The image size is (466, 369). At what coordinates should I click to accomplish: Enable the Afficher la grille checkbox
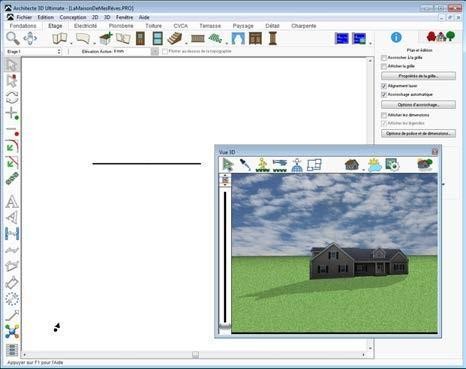tap(384, 66)
